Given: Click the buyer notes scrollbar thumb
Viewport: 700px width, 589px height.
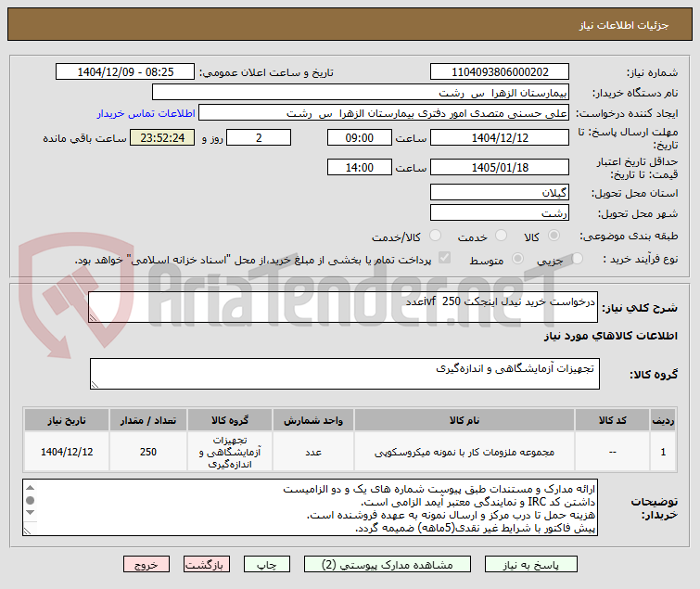Looking at the screenshot, I should pyautogui.click(x=30, y=500).
